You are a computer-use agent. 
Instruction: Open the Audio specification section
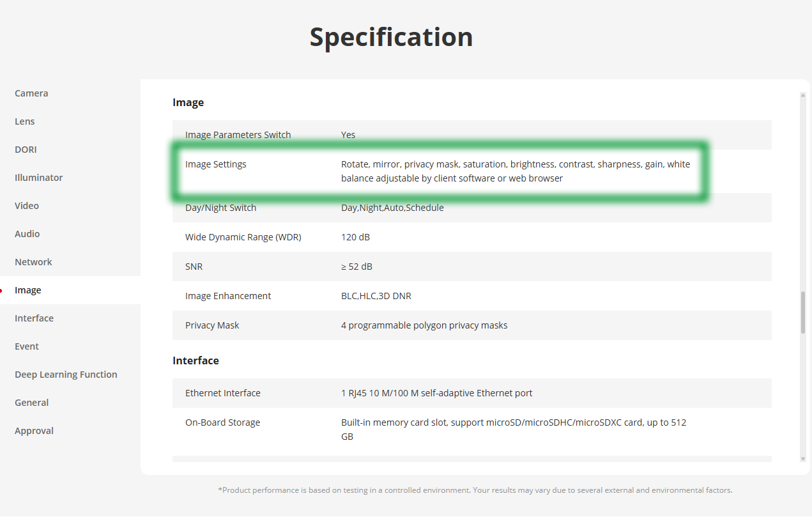tap(27, 234)
